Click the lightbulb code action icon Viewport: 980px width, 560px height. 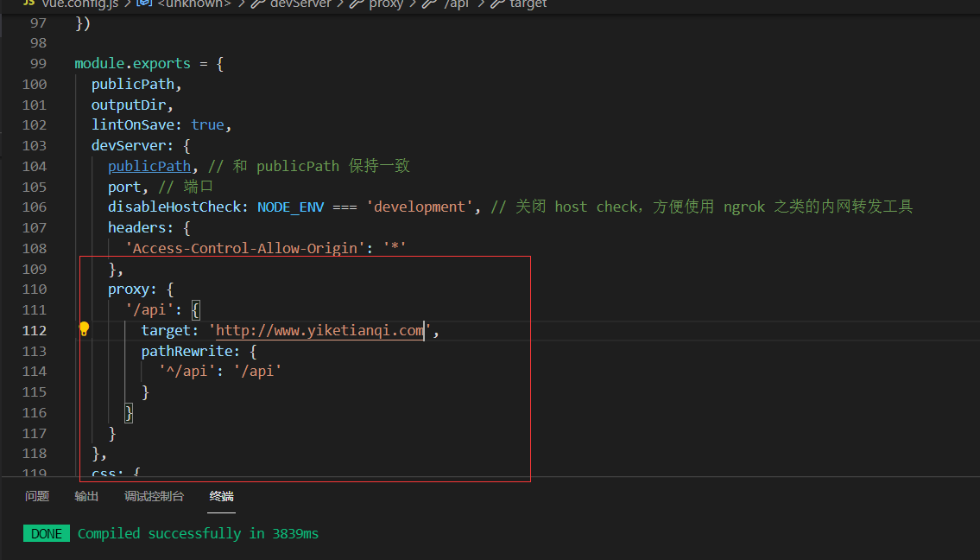[84, 329]
